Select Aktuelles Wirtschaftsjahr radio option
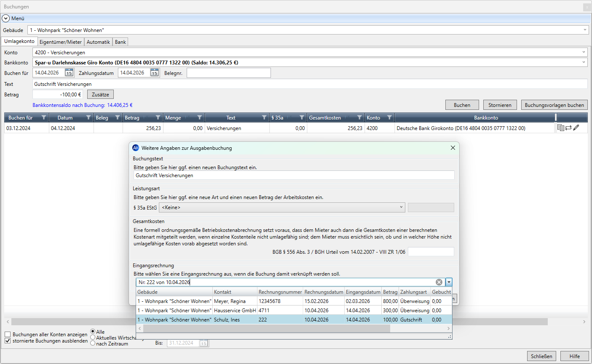Screen dimensions: 592x364 [x=93, y=337]
